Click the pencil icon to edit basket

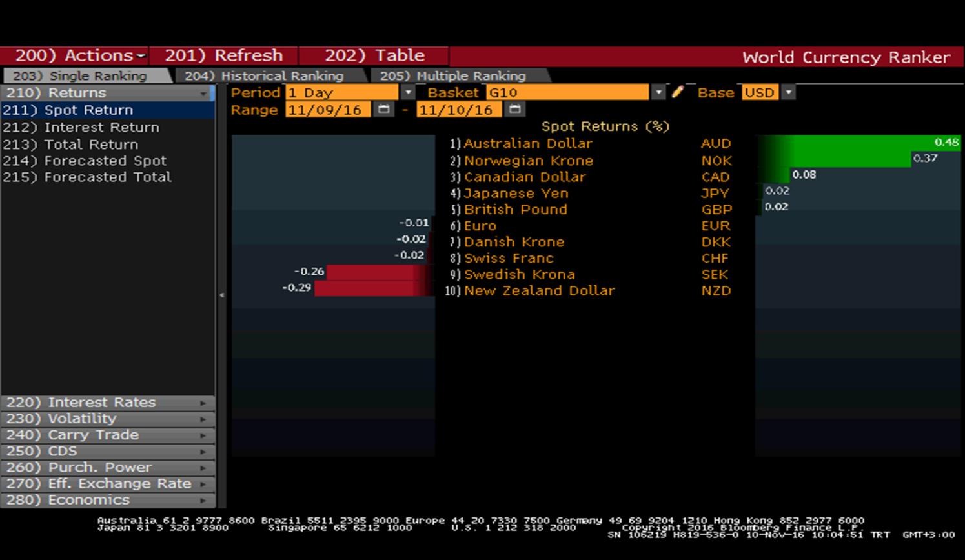pyautogui.click(x=677, y=92)
